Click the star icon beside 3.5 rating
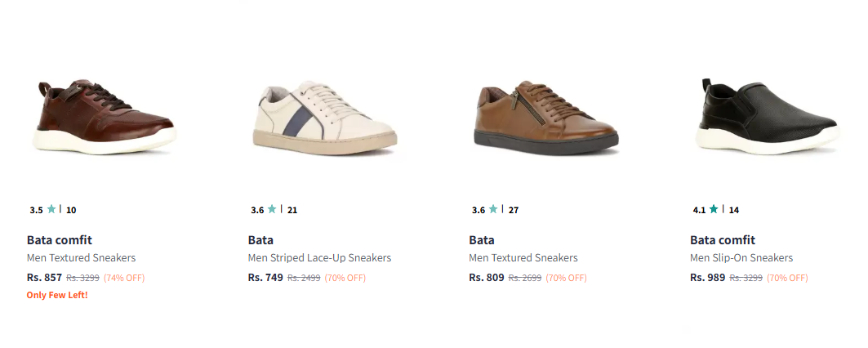The height and width of the screenshot is (348, 868). click(x=51, y=209)
